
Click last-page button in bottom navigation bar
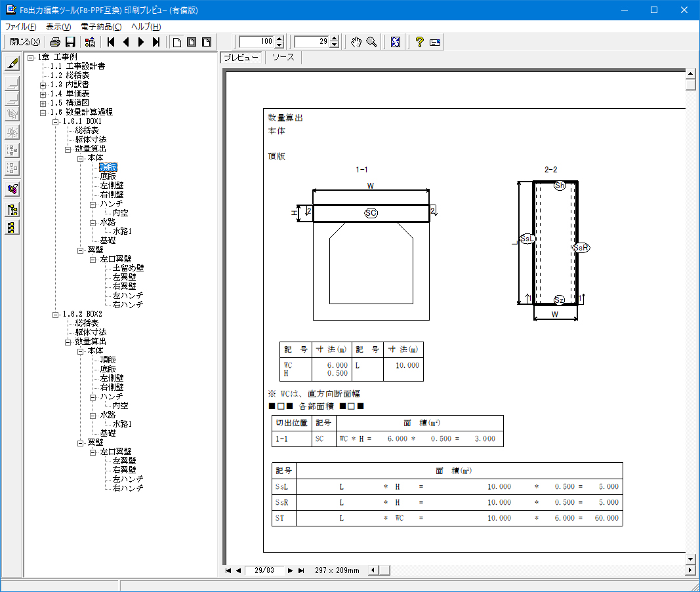pos(301,570)
